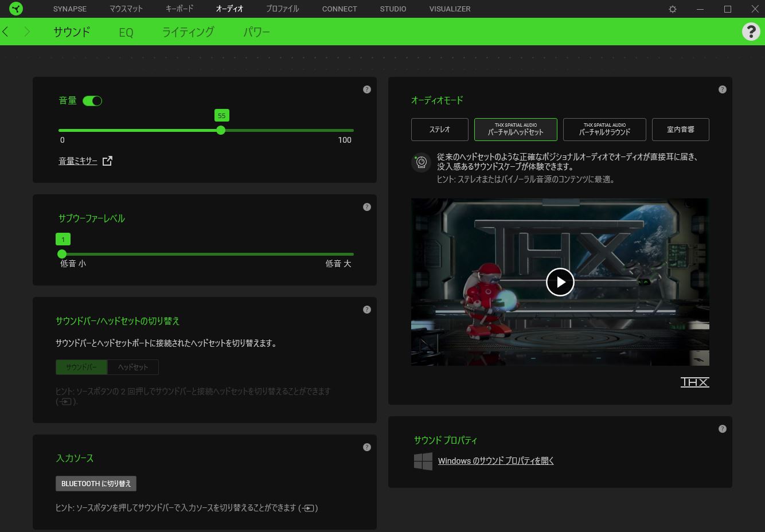Open the STUDIO menu tab
This screenshot has height=532, width=765.
(x=393, y=9)
